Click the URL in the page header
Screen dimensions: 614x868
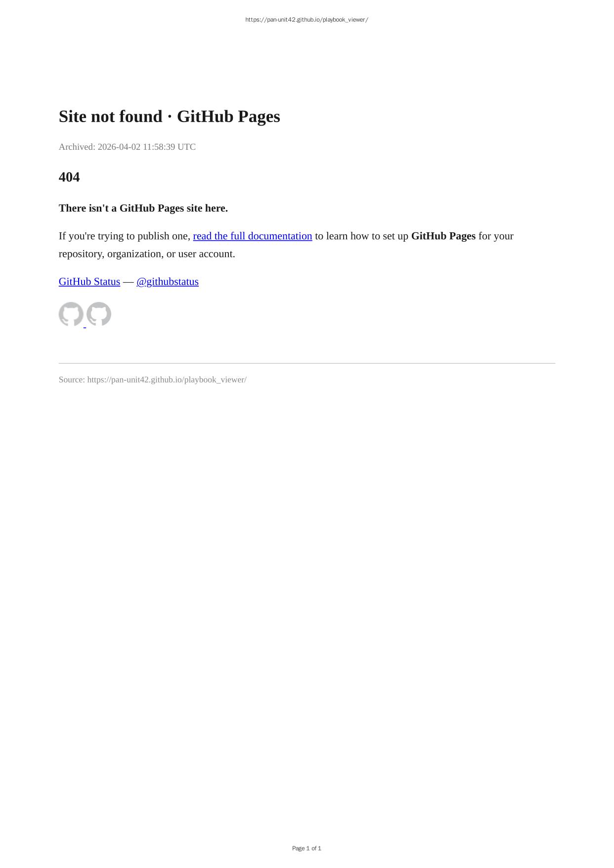tap(307, 20)
